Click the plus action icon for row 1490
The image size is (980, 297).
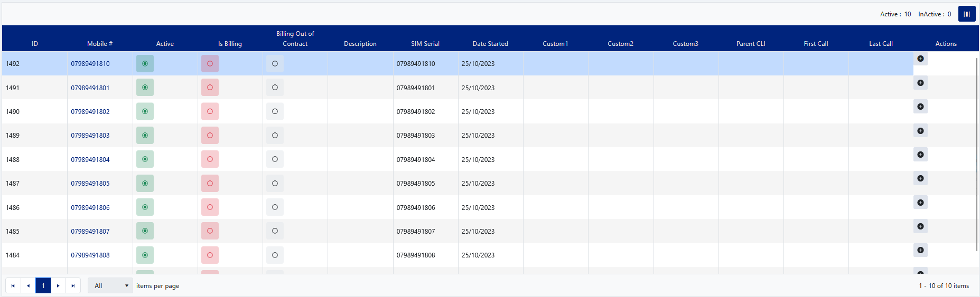tap(920, 107)
